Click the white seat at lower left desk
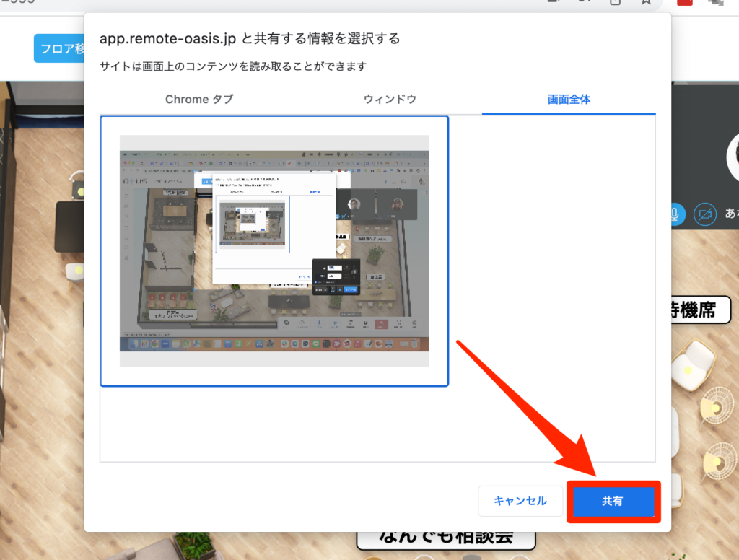 tap(74, 271)
